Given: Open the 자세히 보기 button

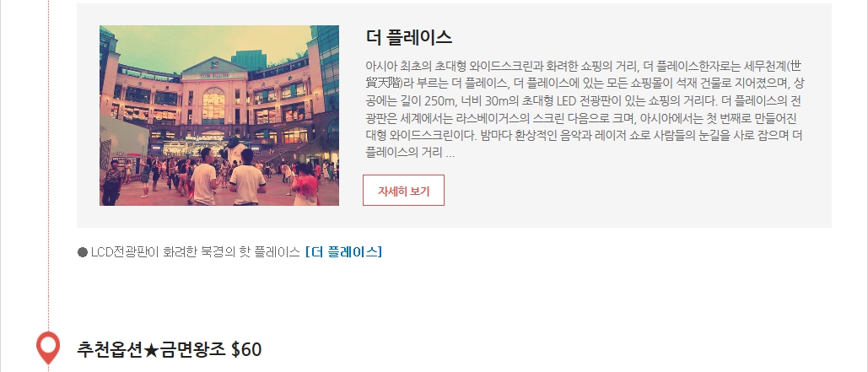Looking at the screenshot, I should tap(403, 191).
